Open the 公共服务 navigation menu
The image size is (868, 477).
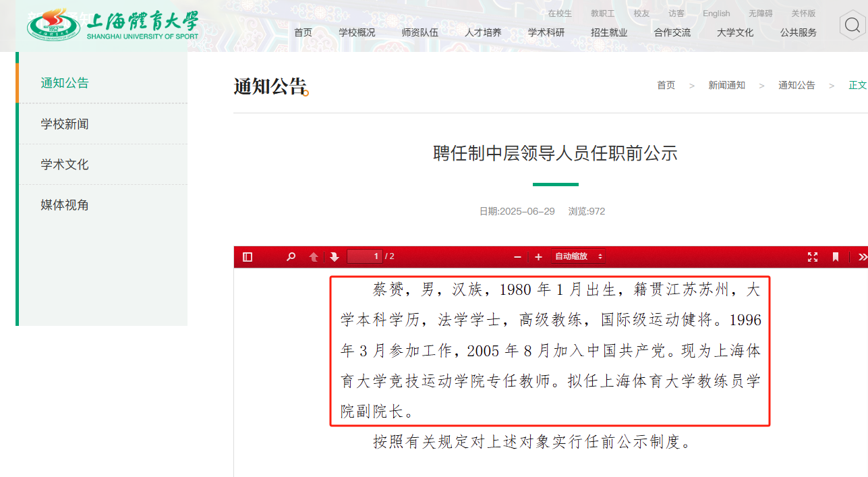coord(799,32)
